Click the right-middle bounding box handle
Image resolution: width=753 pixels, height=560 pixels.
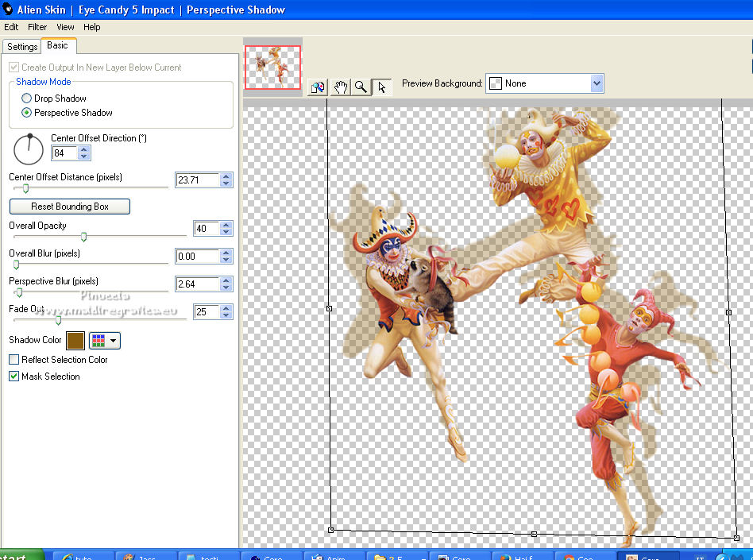728,313
